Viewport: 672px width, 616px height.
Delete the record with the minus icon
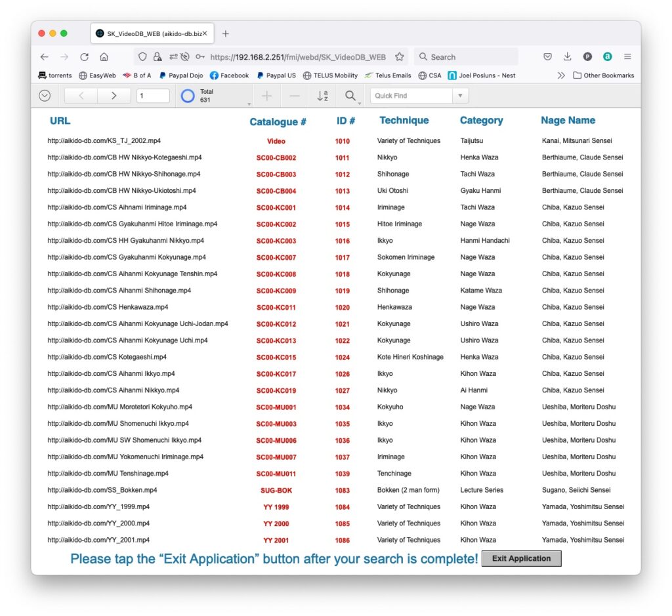[x=295, y=96]
